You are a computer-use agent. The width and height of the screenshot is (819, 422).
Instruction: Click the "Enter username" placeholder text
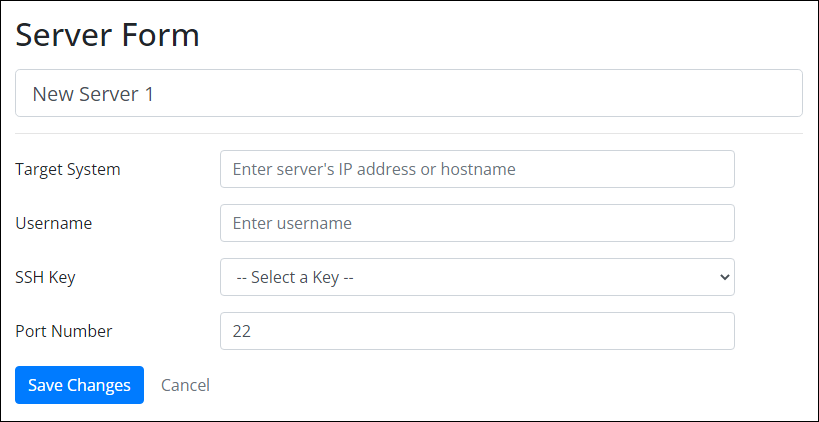click(292, 223)
